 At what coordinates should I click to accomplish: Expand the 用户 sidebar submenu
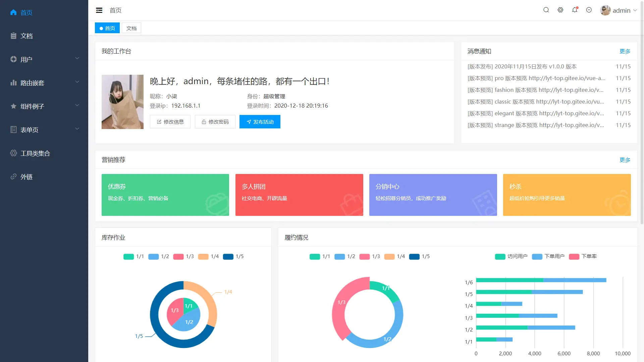[x=44, y=59]
